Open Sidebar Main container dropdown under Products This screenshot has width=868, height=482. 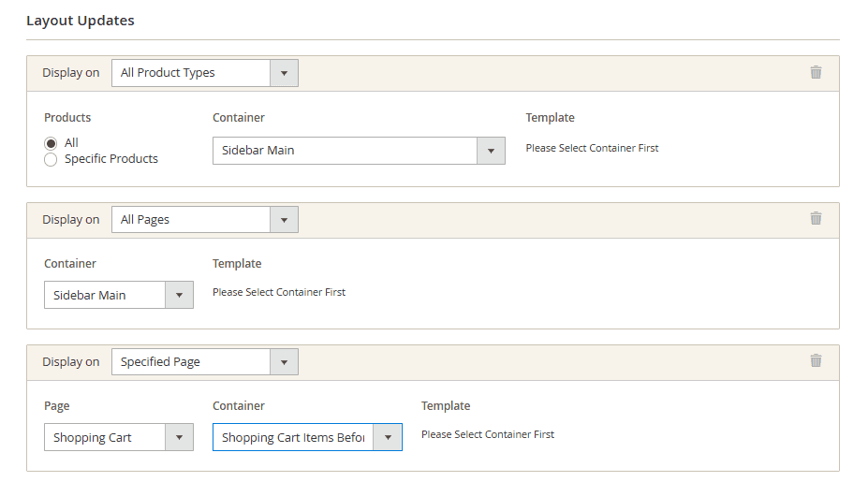pos(359,151)
